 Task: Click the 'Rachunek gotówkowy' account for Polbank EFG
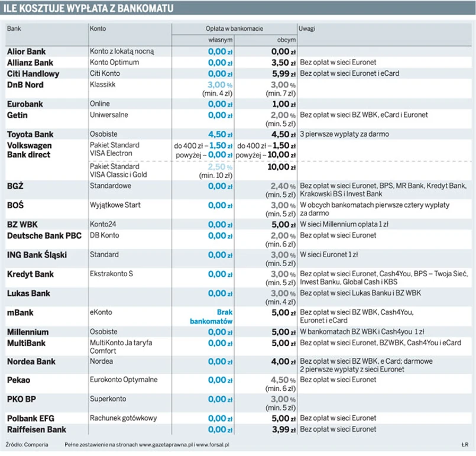click(x=123, y=418)
